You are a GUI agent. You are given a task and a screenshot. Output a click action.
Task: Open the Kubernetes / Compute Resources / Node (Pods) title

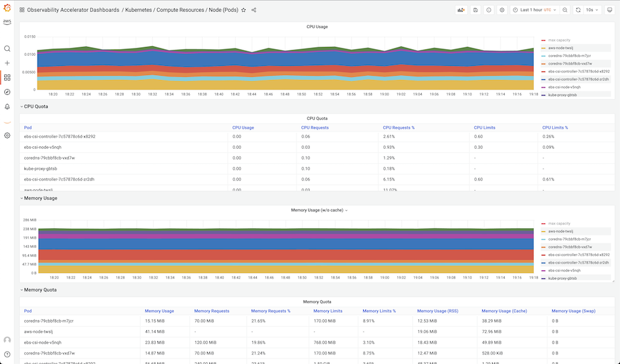coord(182,10)
